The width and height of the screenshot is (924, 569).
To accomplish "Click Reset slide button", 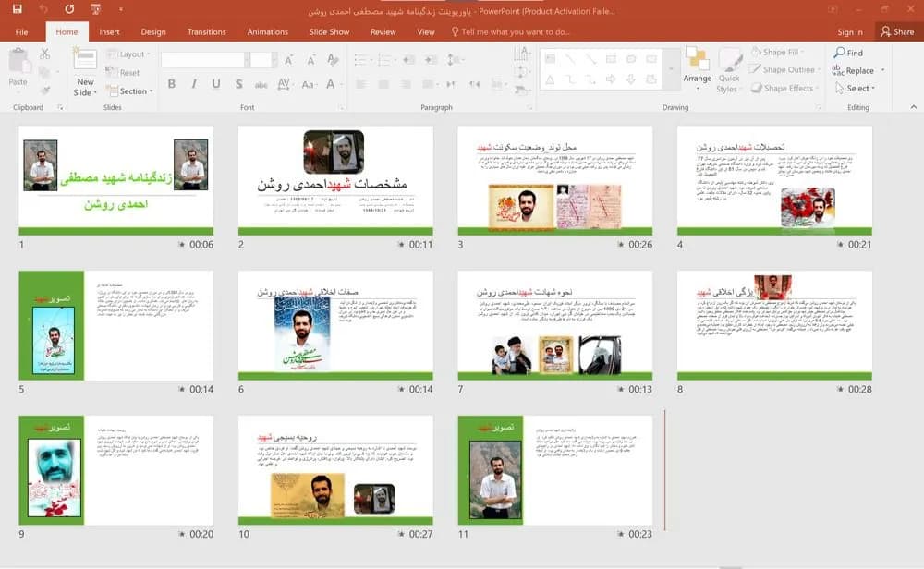I will 123,72.
